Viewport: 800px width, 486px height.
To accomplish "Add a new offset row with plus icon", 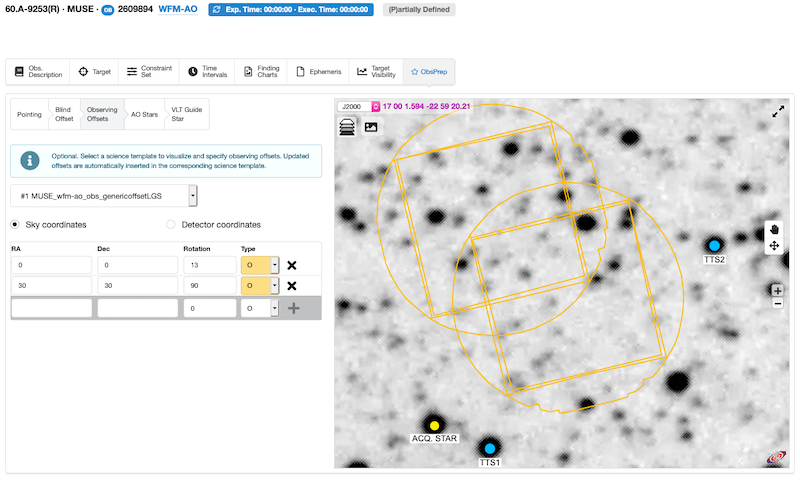I will click(x=293, y=308).
